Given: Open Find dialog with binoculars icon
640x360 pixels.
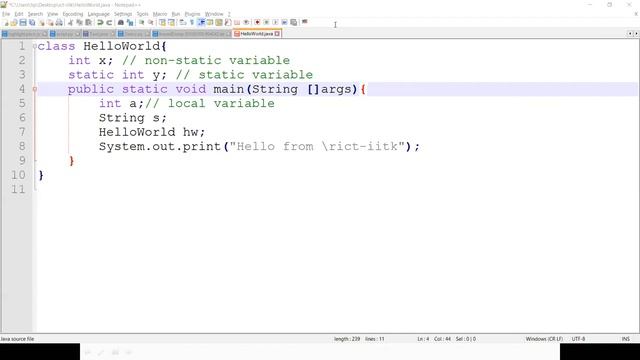Looking at the screenshot, I should [x=121, y=22].
